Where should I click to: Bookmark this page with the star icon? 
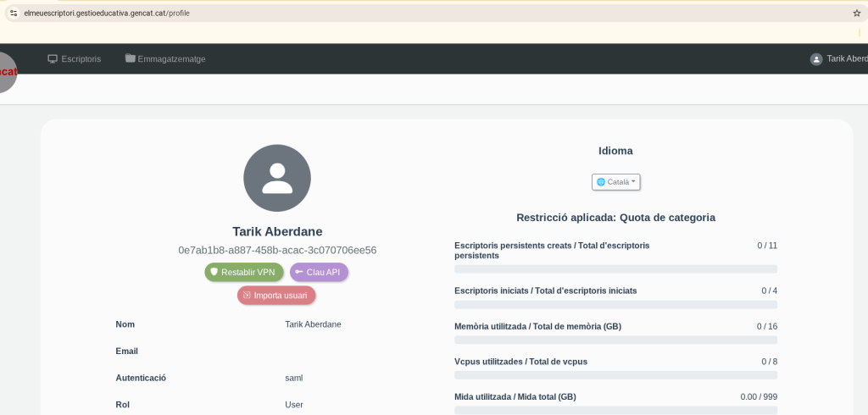coord(856,13)
